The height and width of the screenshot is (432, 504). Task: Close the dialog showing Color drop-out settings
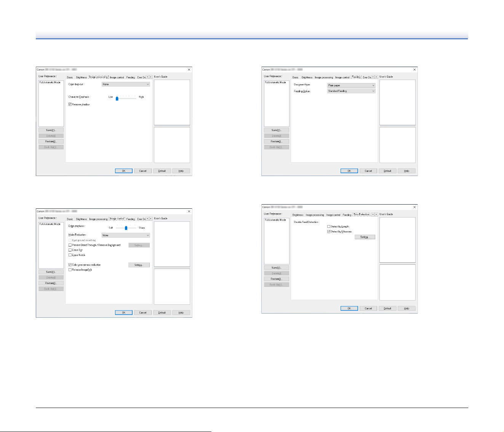tap(189, 70)
